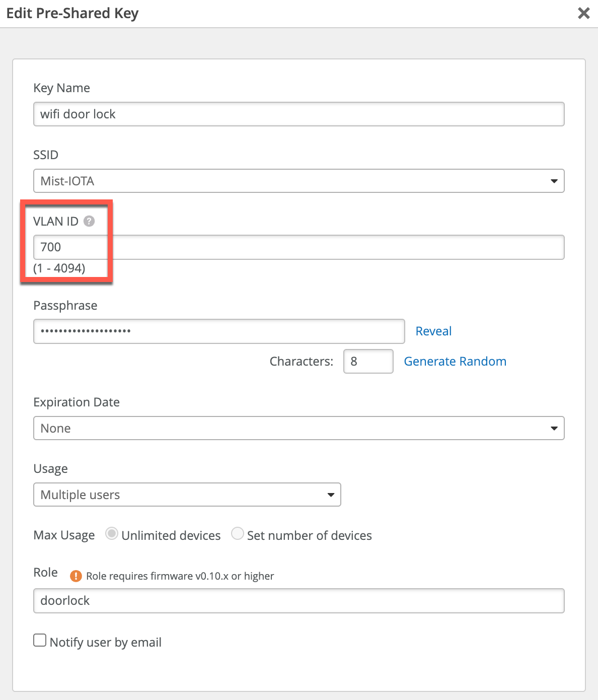Enable the Notify user by email checkbox

pos(40,640)
